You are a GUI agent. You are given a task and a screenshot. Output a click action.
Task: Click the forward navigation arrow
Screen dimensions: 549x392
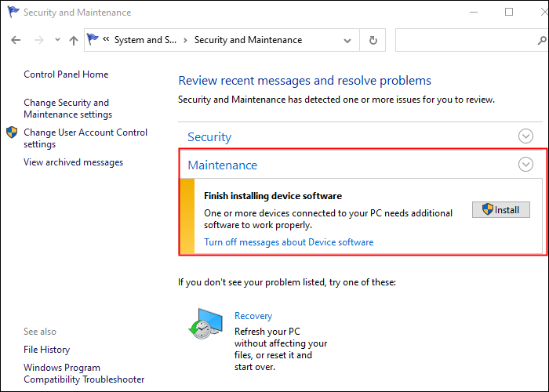coord(39,40)
